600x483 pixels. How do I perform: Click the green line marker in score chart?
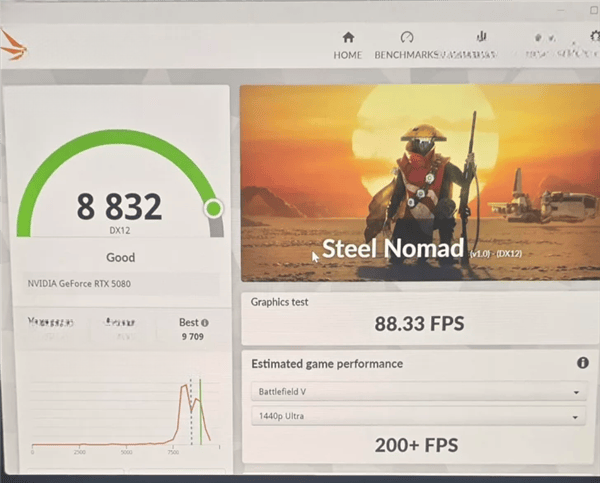200,411
